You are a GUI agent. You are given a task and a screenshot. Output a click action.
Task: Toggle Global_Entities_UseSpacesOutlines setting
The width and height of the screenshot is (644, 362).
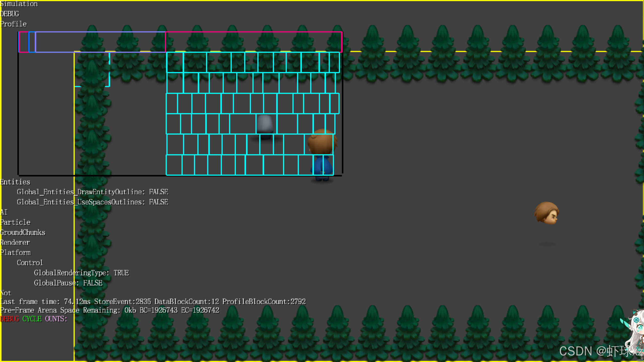(92, 202)
